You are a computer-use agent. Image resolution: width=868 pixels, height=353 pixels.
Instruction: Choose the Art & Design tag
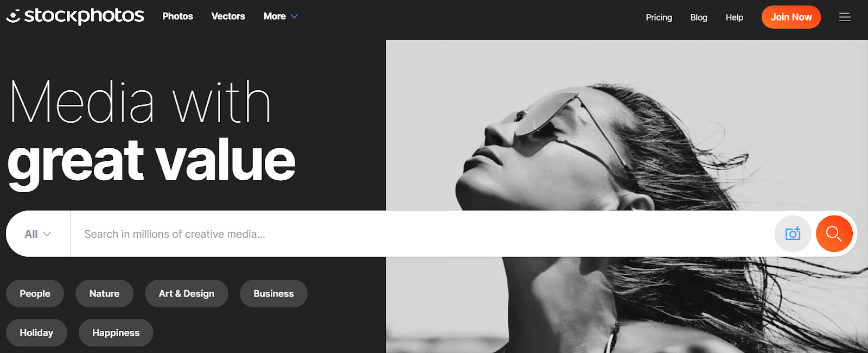point(186,293)
